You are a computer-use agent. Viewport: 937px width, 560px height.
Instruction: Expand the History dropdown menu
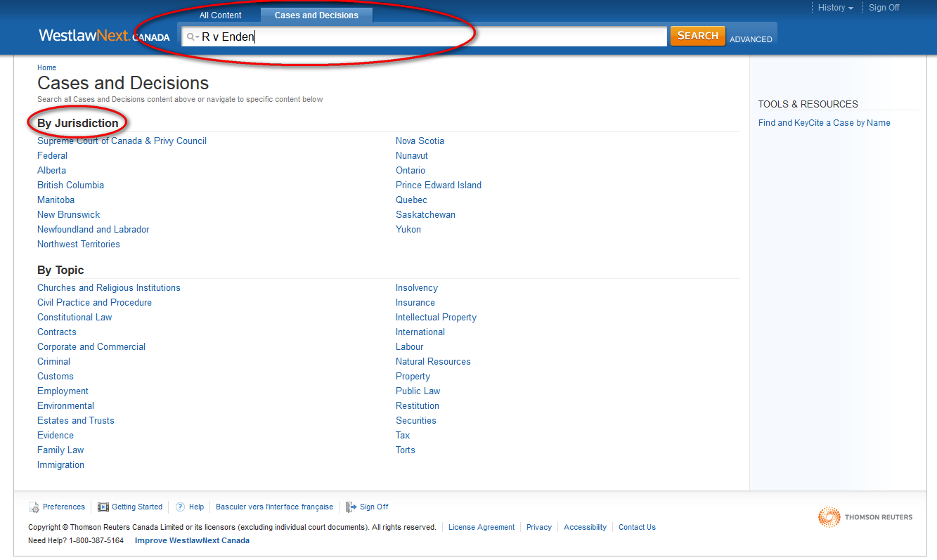click(836, 8)
